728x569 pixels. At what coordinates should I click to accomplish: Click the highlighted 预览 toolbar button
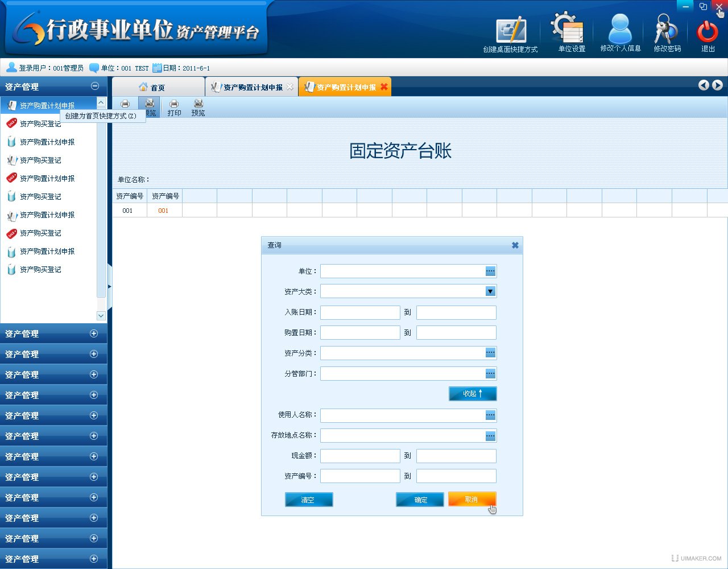(150, 107)
